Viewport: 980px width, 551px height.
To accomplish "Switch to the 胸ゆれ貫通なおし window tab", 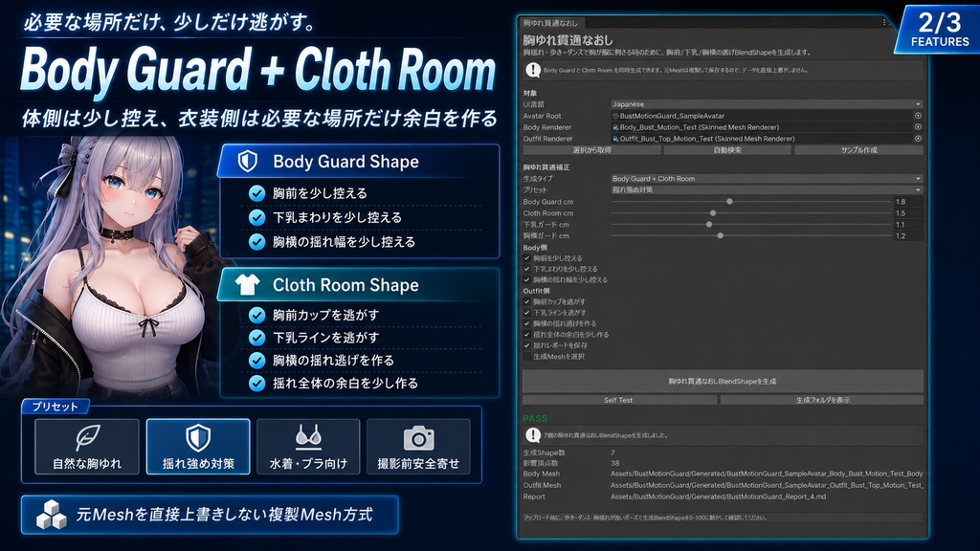I will pos(550,23).
